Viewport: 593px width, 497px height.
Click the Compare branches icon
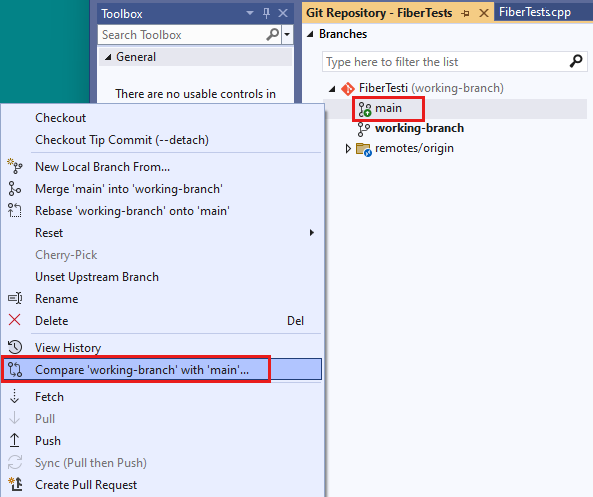click(x=15, y=370)
